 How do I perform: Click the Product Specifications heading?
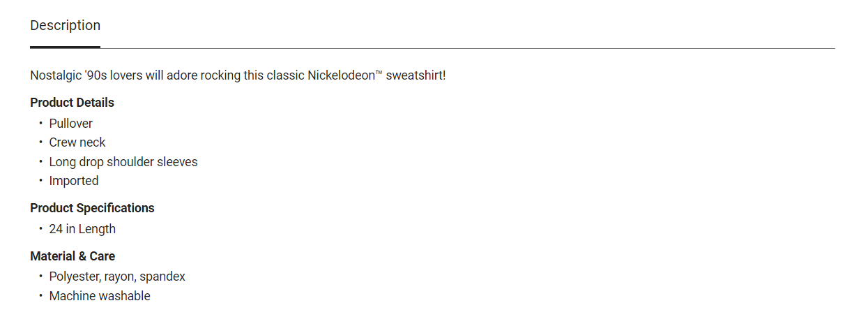click(92, 208)
